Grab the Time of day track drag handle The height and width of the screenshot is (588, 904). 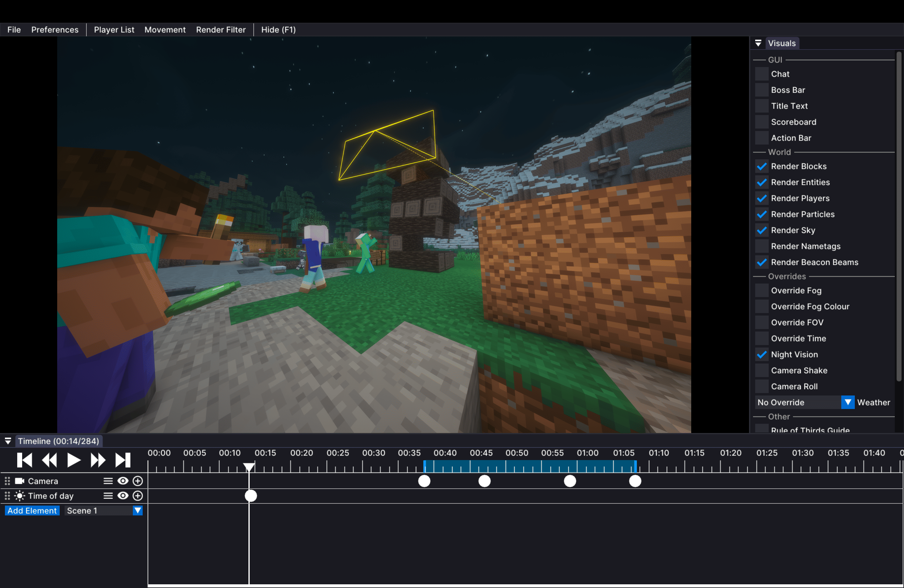pyautogui.click(x=7, y=496)
